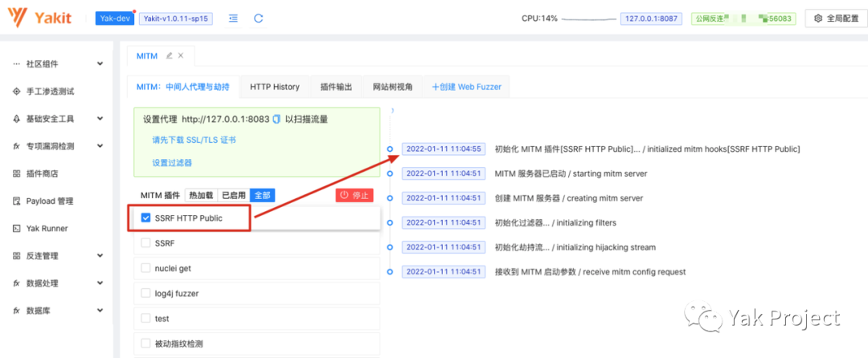The width and height of the screenshot is (868, 358).
Task: Select the 已启用 plugin filter
Action: pos(234,195)
